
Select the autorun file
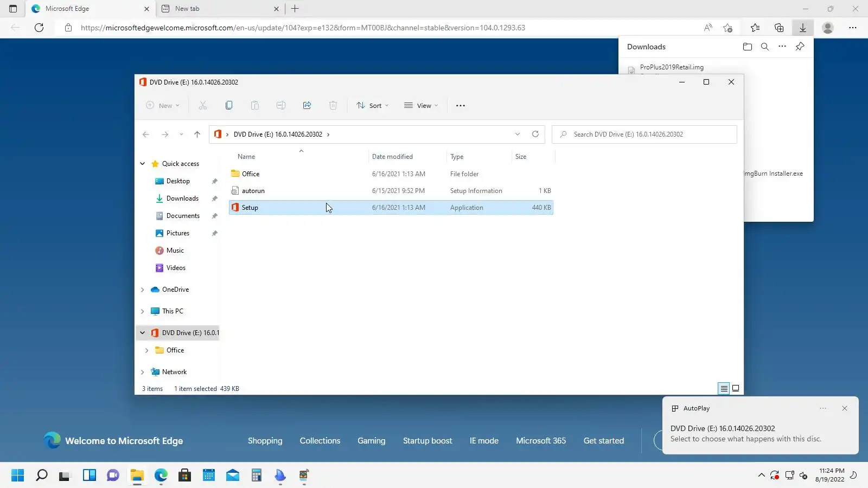(391, 191)
